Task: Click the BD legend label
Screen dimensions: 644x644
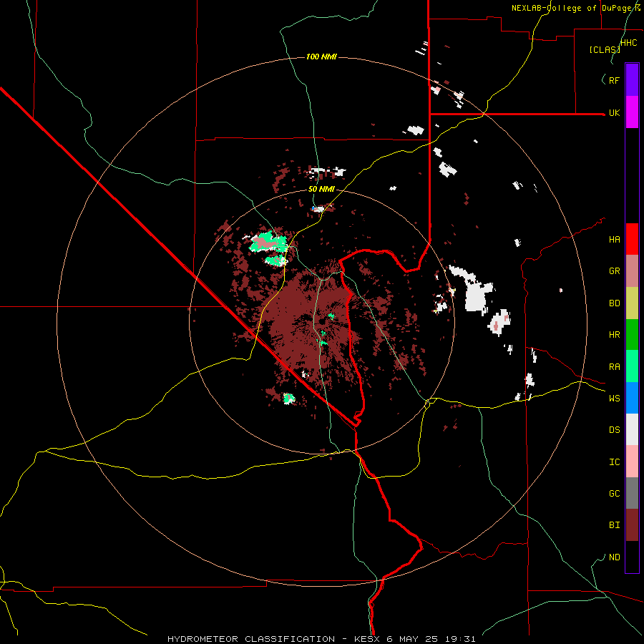Action: [x=614, y=303]
